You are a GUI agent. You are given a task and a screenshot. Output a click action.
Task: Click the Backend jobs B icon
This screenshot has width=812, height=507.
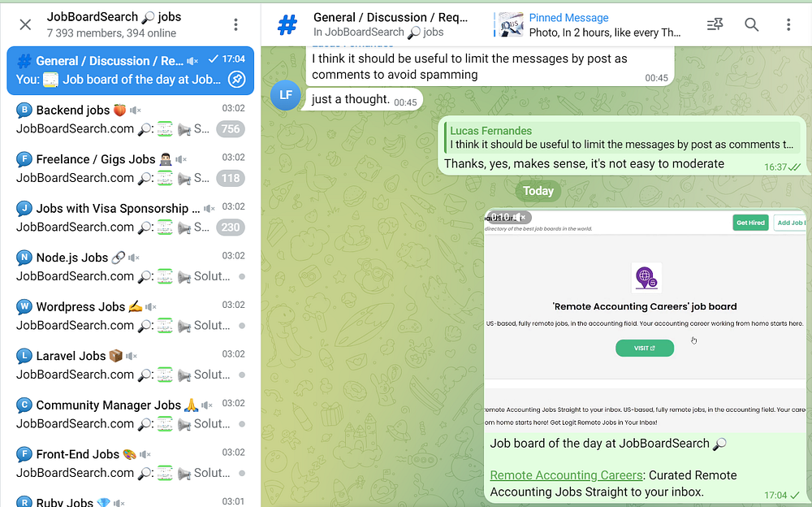[24, 110]
